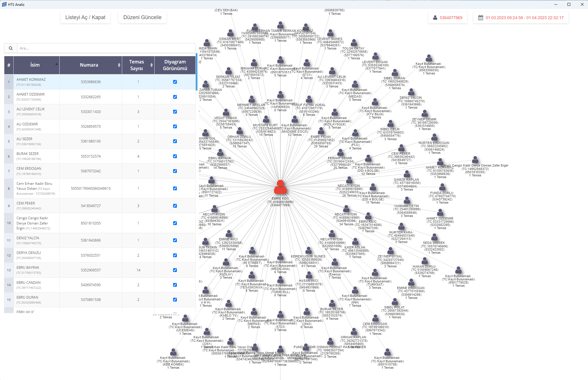Click the GAMZE KAPLAN person icon
This screenshot has width=588, height=380.
pyautogui.click(x=407, y=174)
